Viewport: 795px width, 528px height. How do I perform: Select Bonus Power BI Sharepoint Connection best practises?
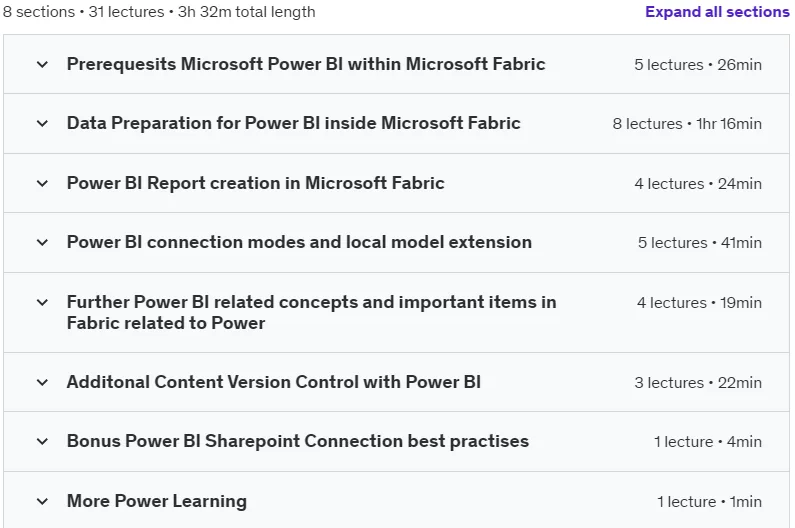click(298, 441)
